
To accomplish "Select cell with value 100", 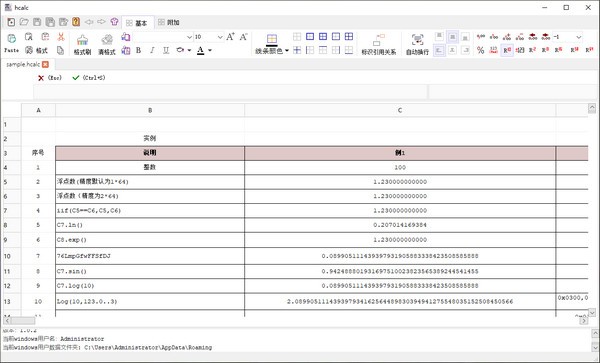I will click(400, 167).
